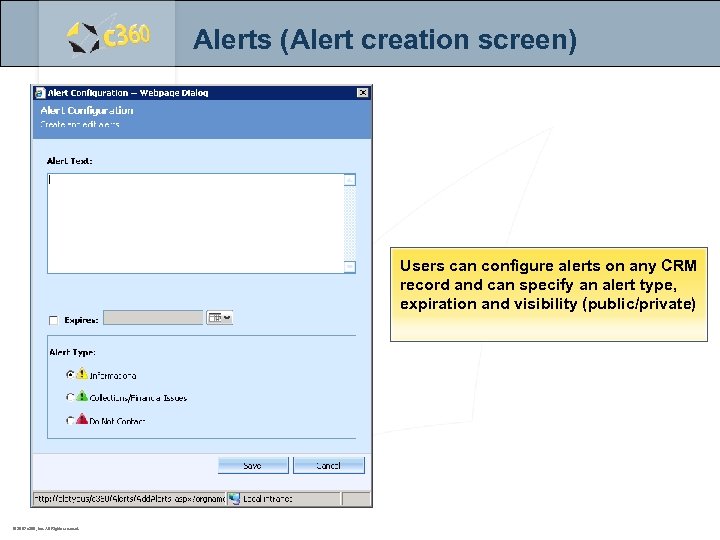
Task: Click the status bar URL text
Action: point(129,499)
